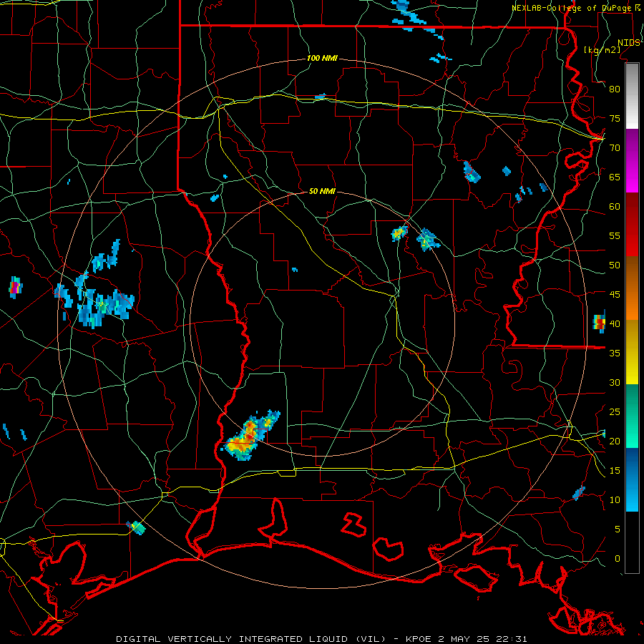Click the 55 value on the color scale

615,236
